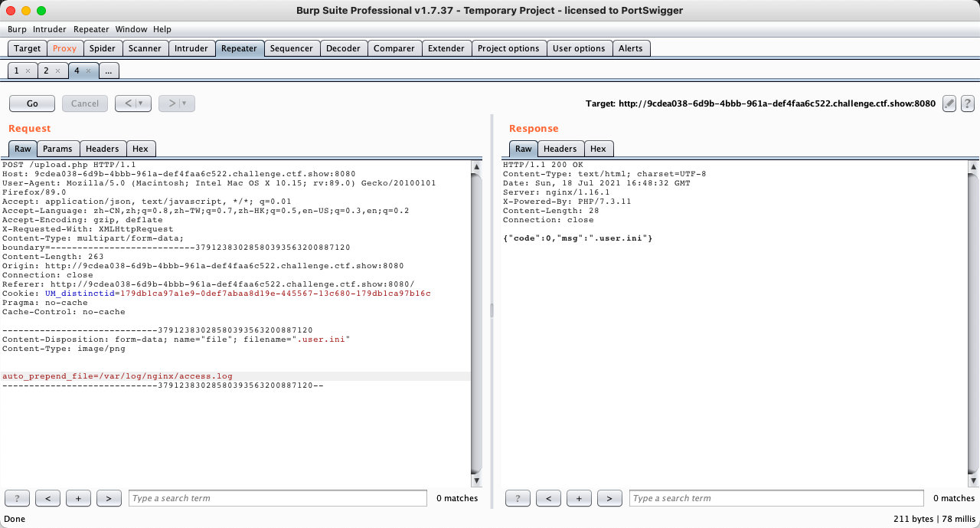
Task: Show request Headers view
Action: click(103, 149)
